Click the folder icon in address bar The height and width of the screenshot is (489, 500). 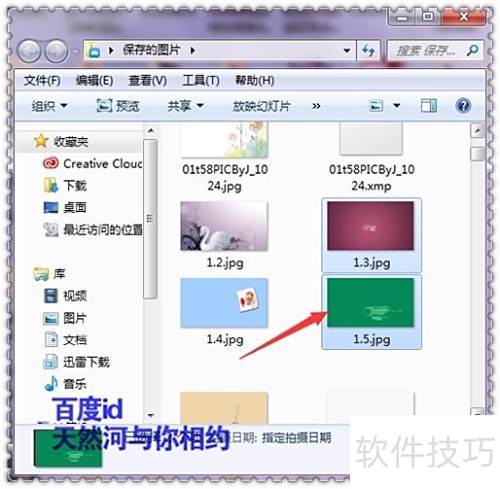pos(93,51)
